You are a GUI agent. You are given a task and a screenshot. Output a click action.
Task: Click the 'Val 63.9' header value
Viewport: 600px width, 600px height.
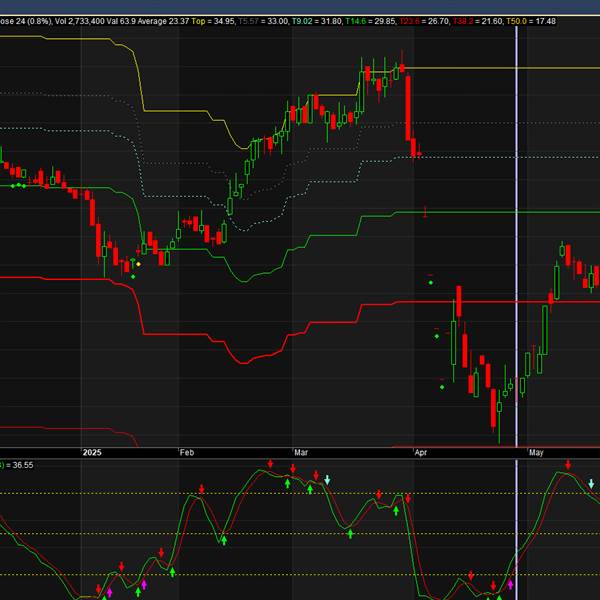[121, 21]
